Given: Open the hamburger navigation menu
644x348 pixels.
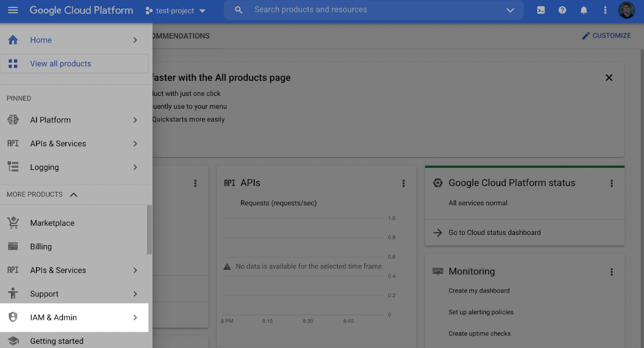Looking at the screenshot, I should click(13, 10).
